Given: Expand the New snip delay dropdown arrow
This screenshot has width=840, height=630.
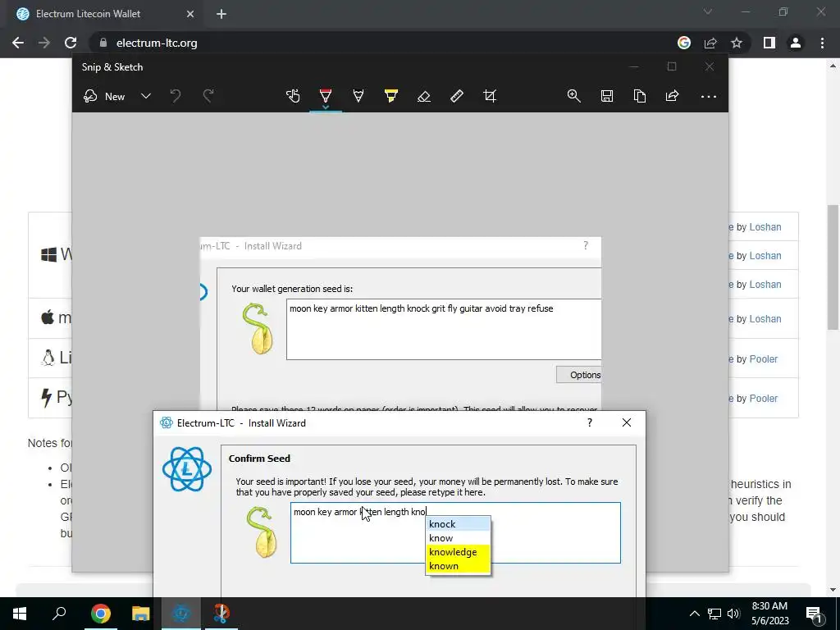Looking at the screenshot, I should point(146,97).
